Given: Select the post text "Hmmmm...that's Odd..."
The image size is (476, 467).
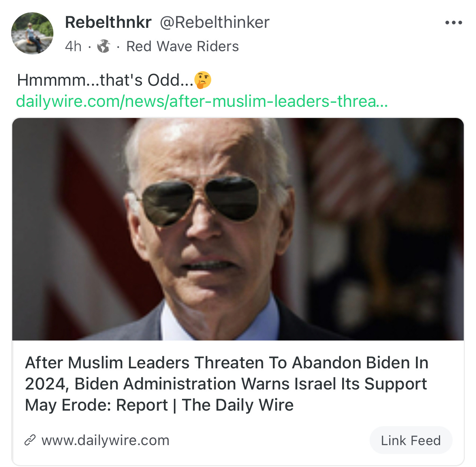Looking at the screenshot, I should pyautogui.click(x=105, y=80).
